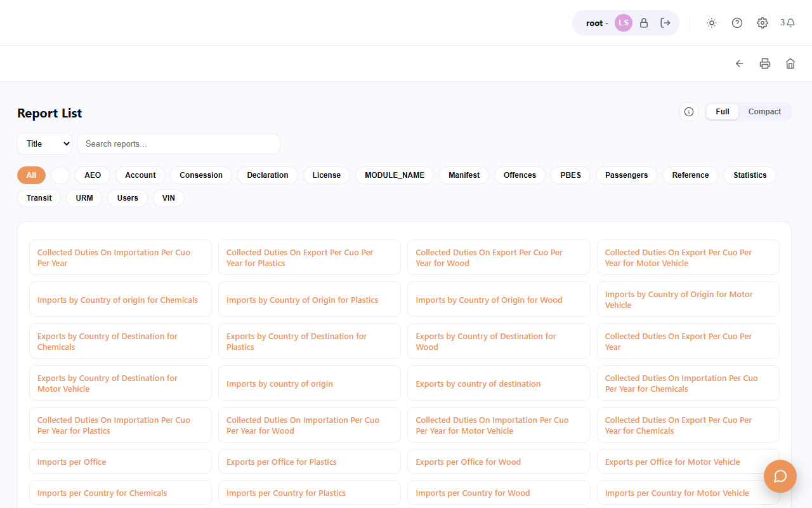The width and height of the screenshot is (812, 508).
Task: Open Collected Duties On Export for Motor Vehicle
Action: point(688,257)
